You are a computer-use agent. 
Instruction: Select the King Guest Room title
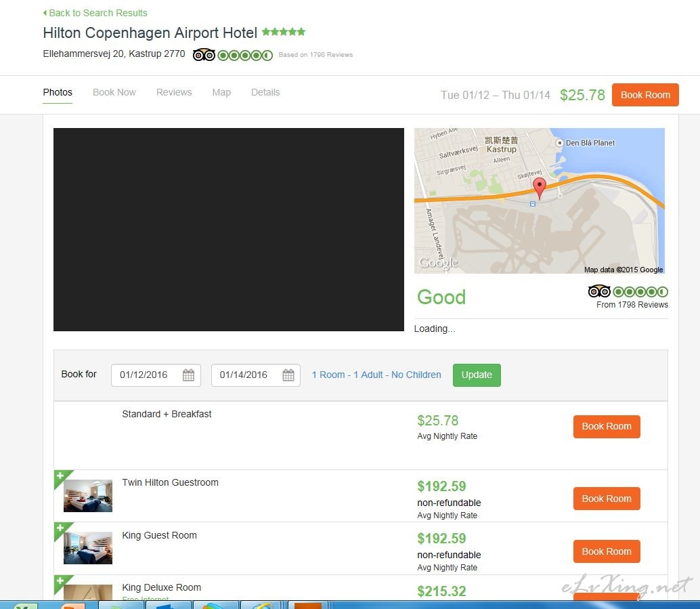[x=159, y=535]
